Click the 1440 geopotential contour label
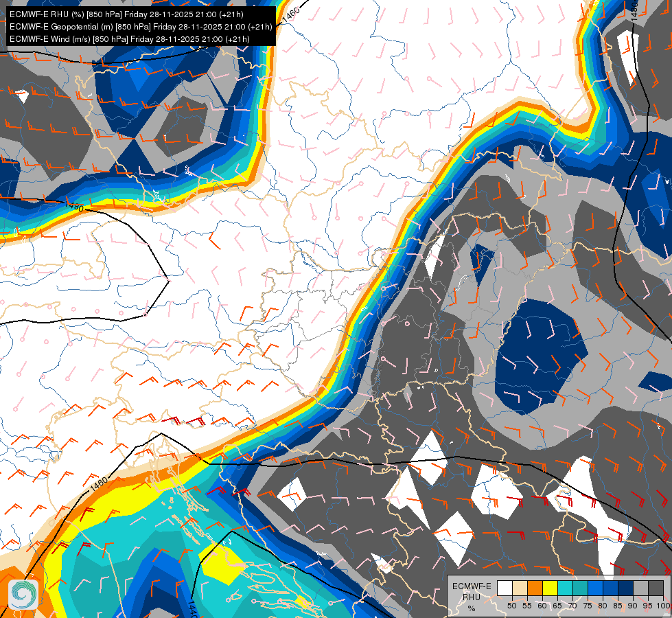Image resolution: width=672 pixels, height=618 pixels. pyautogui.click(x=192, y=608)
